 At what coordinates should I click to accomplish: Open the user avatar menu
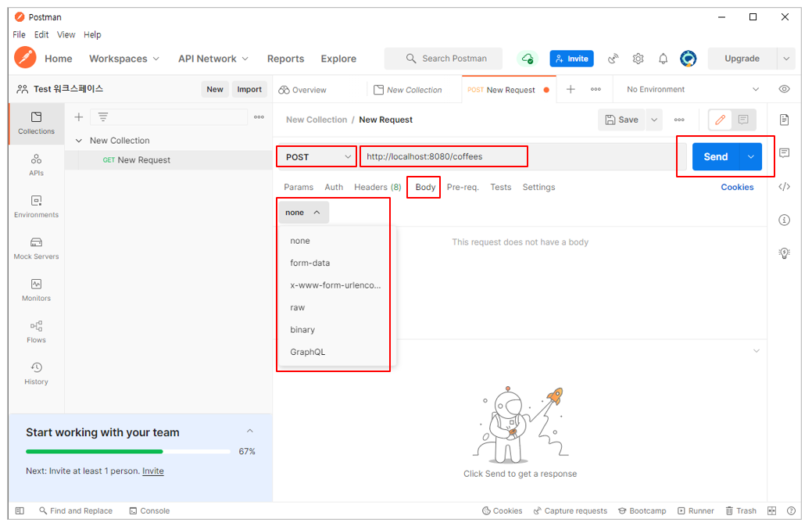click(x=689, y=59)
